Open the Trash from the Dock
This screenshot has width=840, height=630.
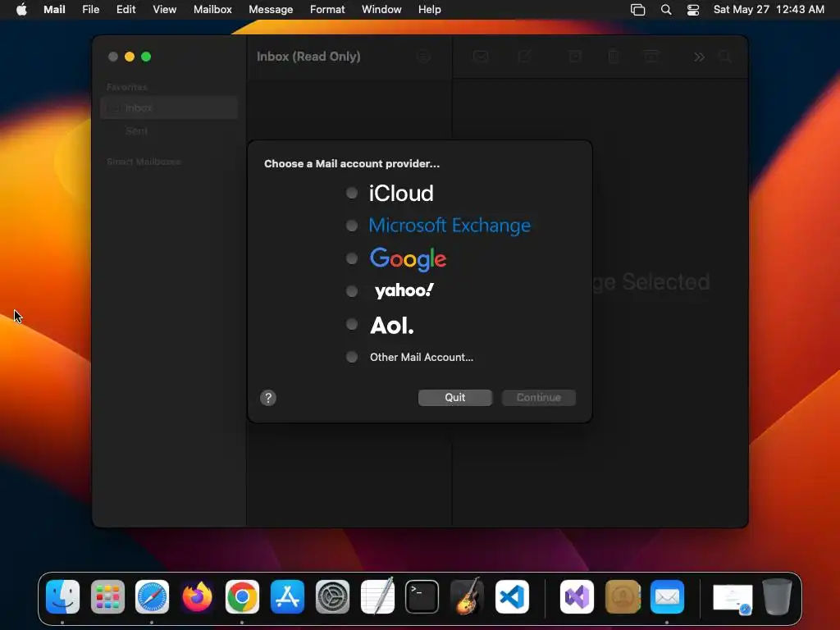click(x=777, y=596)
